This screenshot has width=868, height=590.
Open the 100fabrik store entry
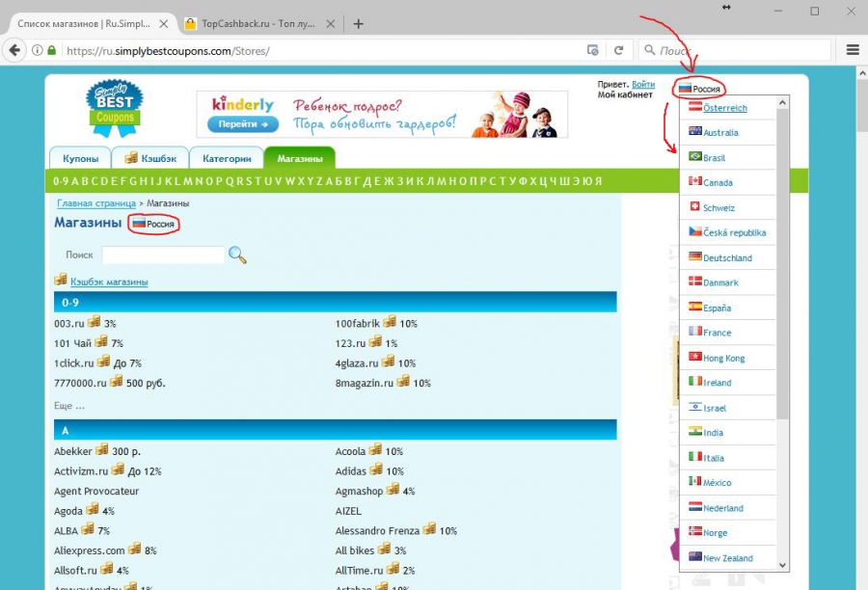[x=358, y=323]
